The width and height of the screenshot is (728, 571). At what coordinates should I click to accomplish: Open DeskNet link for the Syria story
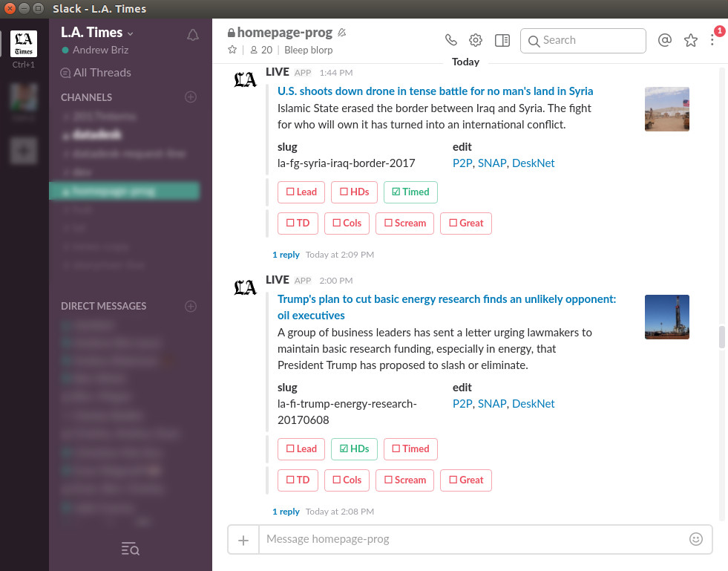[x=534, y=163]
